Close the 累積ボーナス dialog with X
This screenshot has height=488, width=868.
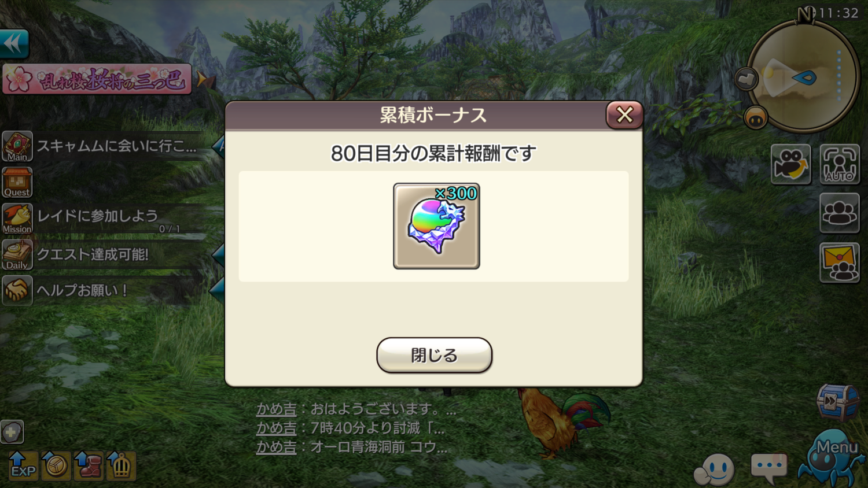624,114
